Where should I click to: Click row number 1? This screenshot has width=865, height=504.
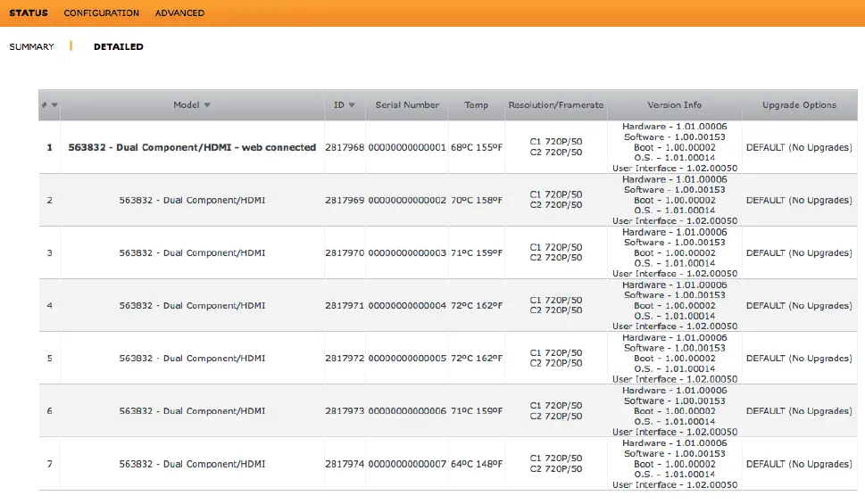point(50,147)
